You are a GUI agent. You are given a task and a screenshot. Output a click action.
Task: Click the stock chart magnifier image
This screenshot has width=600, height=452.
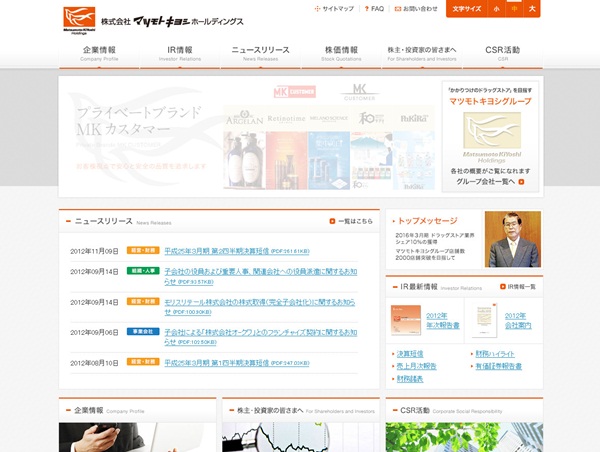301,437
